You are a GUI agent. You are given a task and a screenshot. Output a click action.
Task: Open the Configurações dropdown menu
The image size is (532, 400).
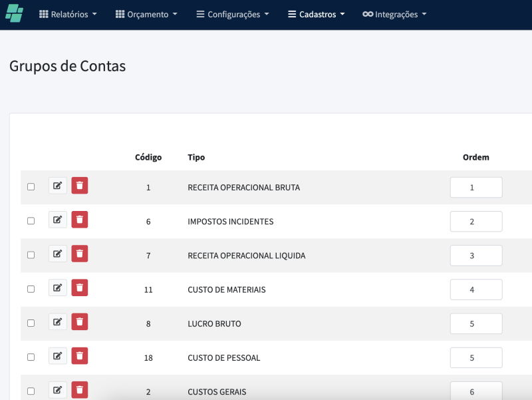click(x=233, y=14)
